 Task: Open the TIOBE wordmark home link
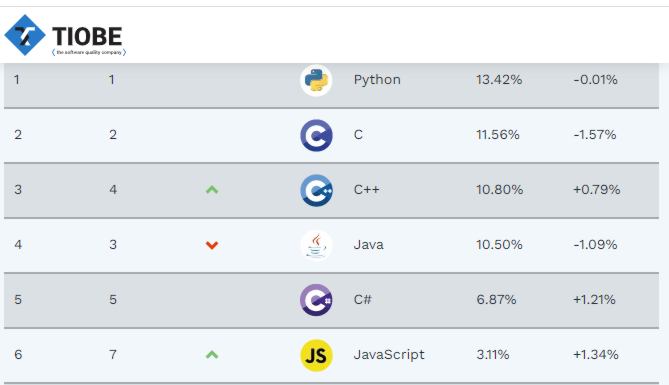point(87,36)
